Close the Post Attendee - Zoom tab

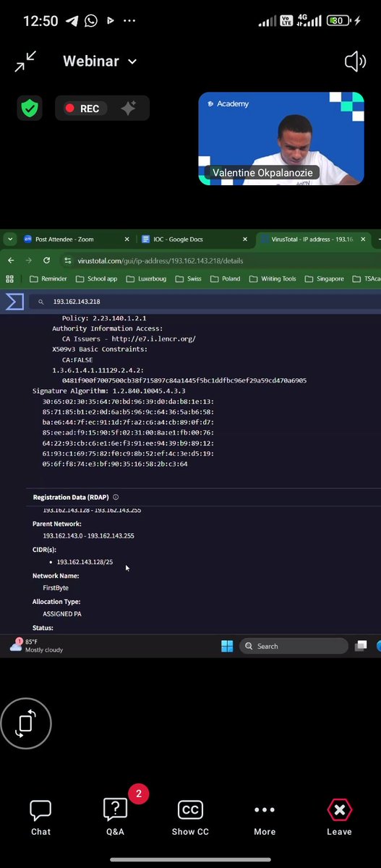(x=127, y=239)
